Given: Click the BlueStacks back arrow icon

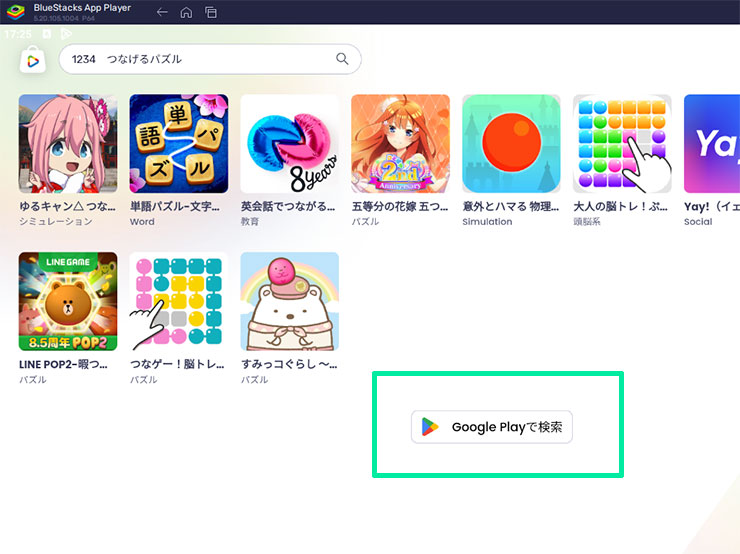Looking at the screenshot, I should tap(162, 12).
